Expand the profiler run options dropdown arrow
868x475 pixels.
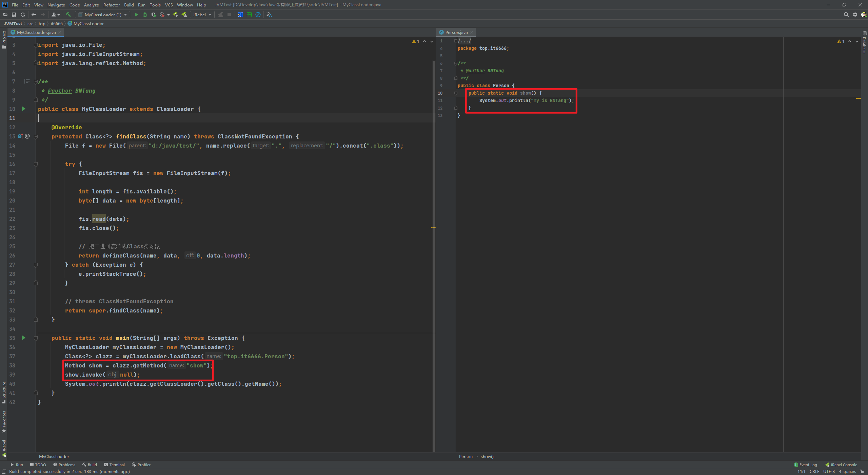click(x=169, y=15)
